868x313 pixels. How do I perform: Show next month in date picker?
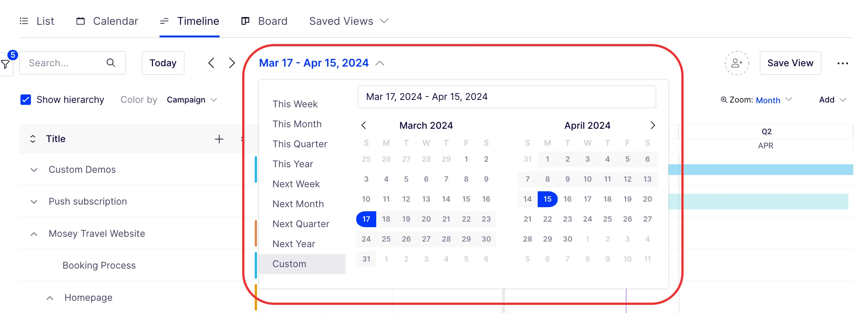(652, 125)
